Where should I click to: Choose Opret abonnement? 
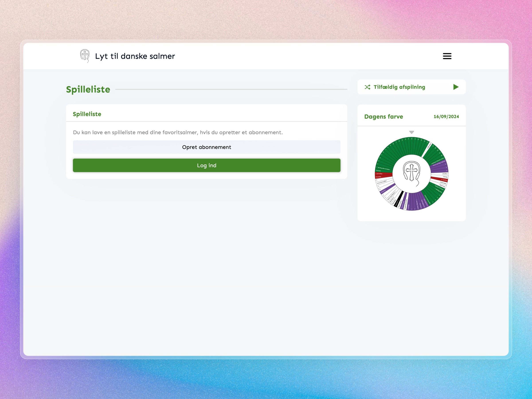coord(207,147)
